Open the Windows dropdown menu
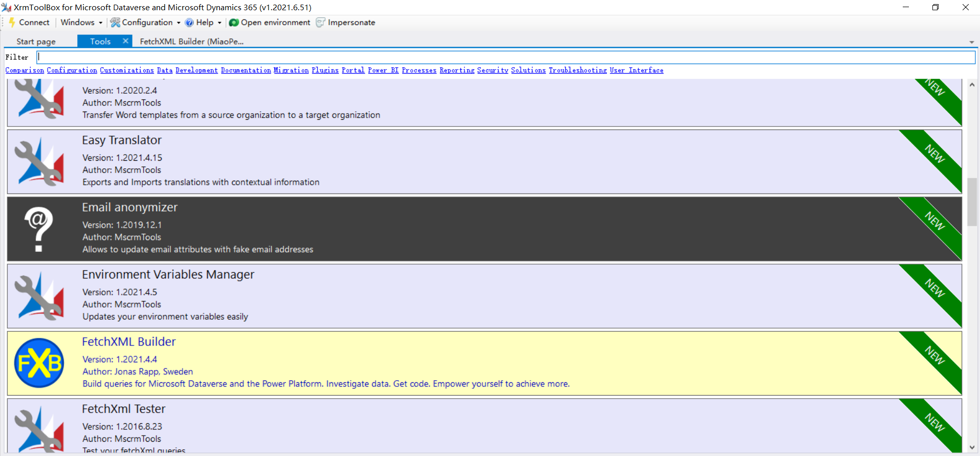980x456 pixels. tap(81, 23)
